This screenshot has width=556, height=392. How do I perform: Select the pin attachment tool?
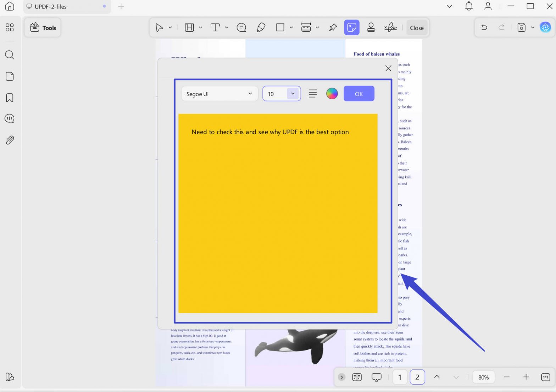333,28
